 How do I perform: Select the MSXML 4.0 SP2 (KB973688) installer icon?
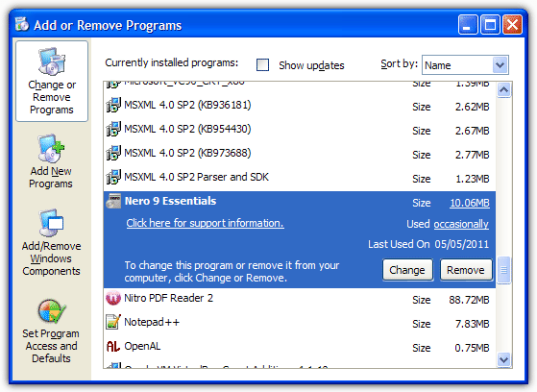pyautogui.click(x=113, y=153)
